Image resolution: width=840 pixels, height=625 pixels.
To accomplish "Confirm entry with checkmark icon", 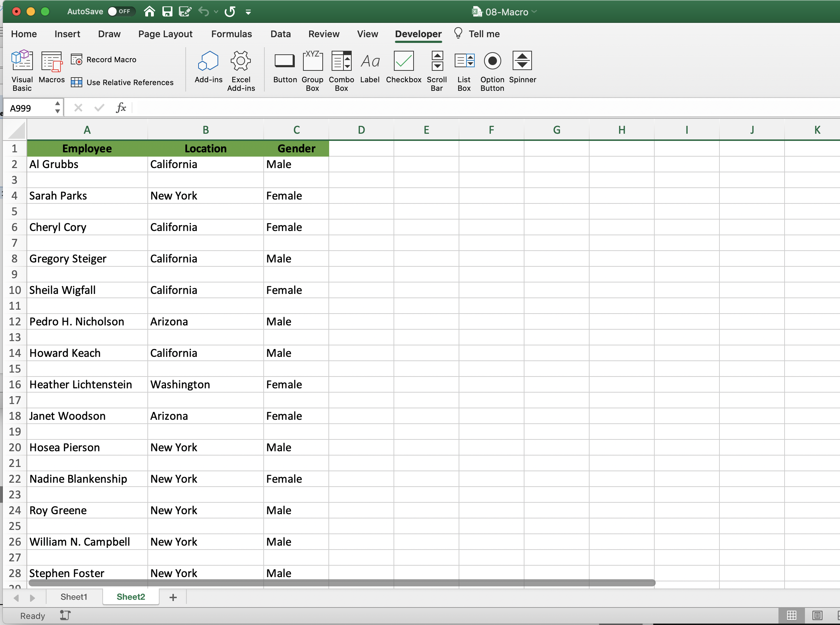I will tap(99, 108).
